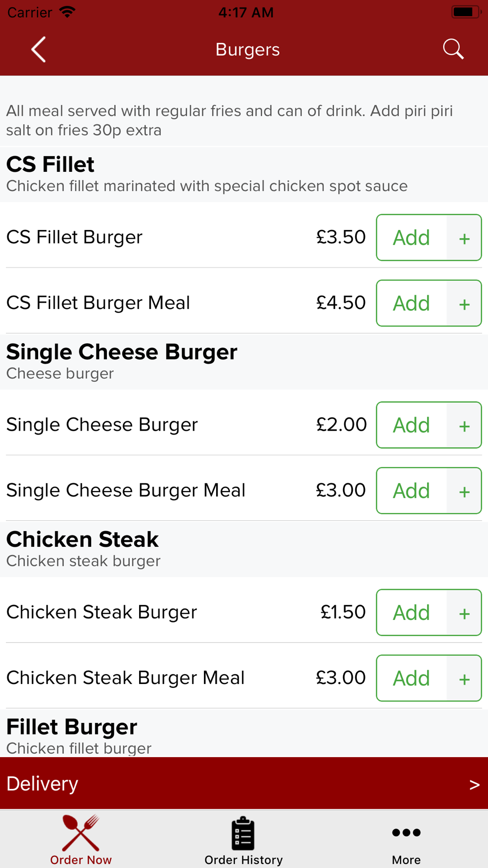Open the search magnifier icon
Viewport: 488px width, 868px height.
453,49
